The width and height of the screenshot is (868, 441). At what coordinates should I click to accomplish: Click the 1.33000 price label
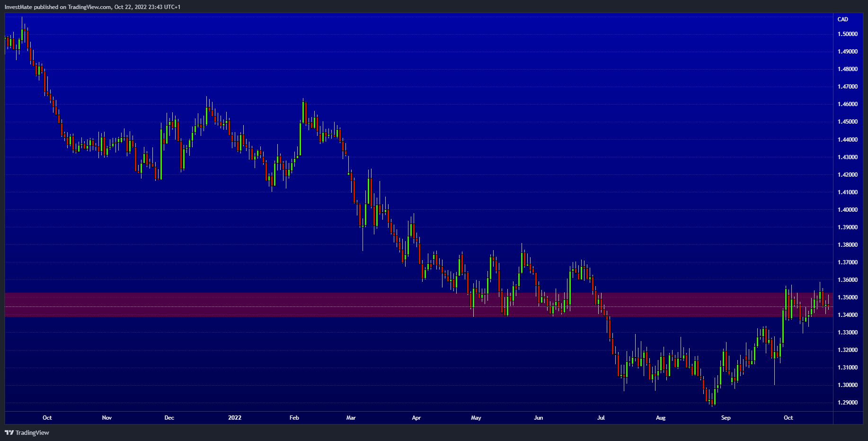(x=848, y=333)
